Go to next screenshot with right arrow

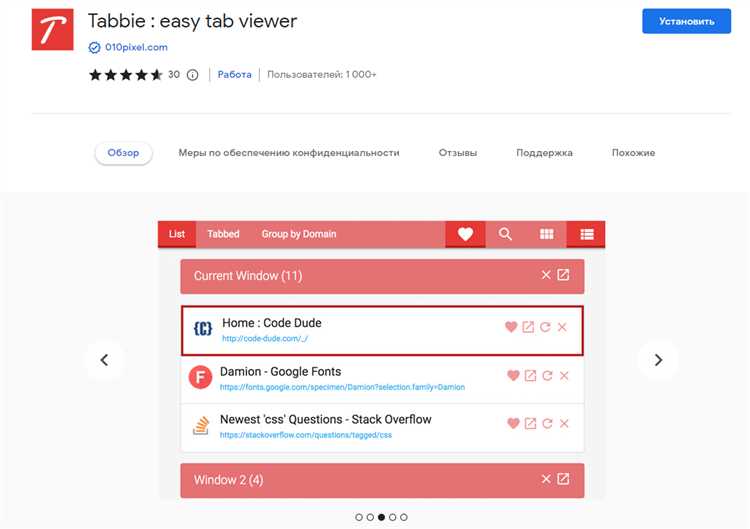(x=658, y=360)
